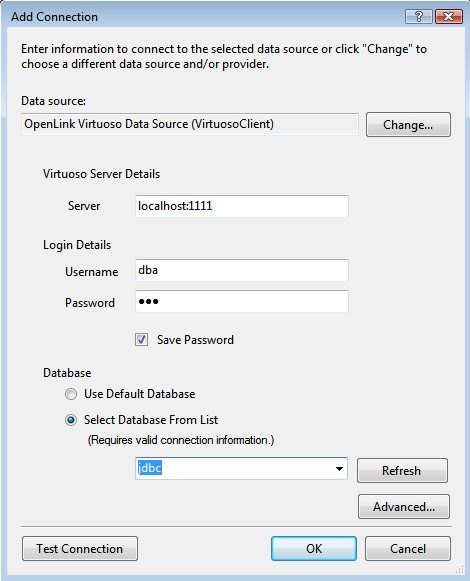Select Use Default Database option
Viewport: 470px width, 581px height.
71,394
